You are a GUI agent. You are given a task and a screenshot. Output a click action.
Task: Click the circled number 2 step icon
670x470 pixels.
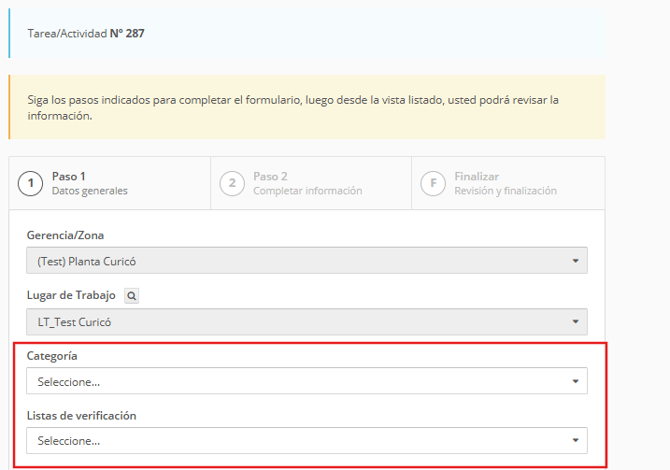coord(232,184)
